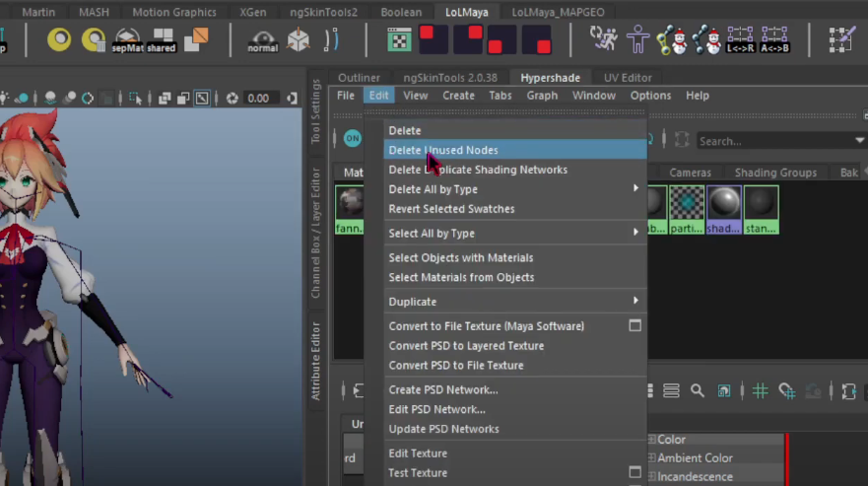Viewport: 868px width, 486px height.
Task: Open the Hypershade Create menu
Action: click(x=458, y=96)
